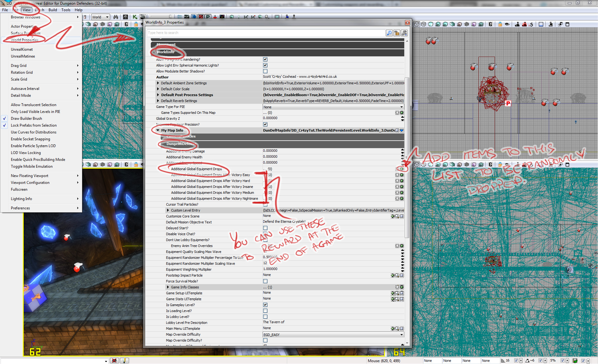Click lock icon in top-right viewport toolbar

pyautogui.click(x=500, y=24)
